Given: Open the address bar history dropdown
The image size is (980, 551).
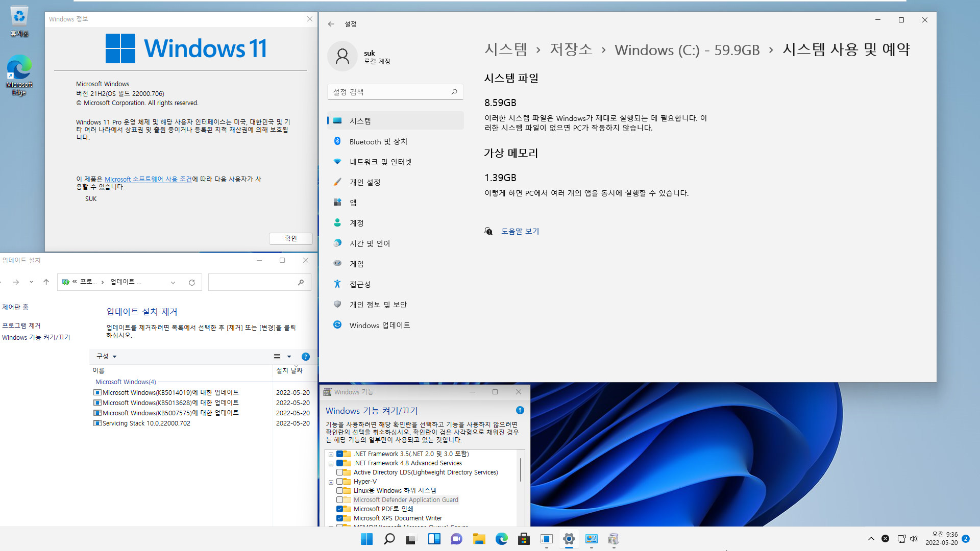Looking at the screenshot, I should (x=173, y=282).
